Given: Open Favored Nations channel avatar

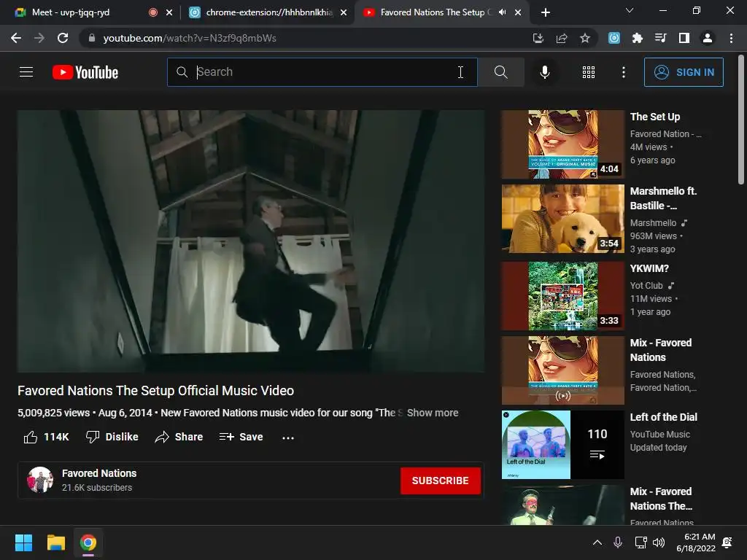Looking at the screenshot, I should (x=40, y=480).
